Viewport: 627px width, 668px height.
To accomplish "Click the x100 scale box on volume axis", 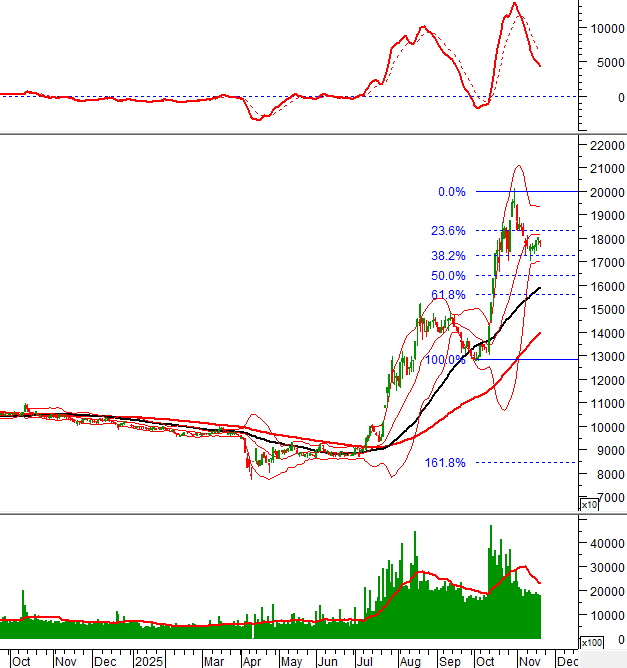I will click(592, 642).
